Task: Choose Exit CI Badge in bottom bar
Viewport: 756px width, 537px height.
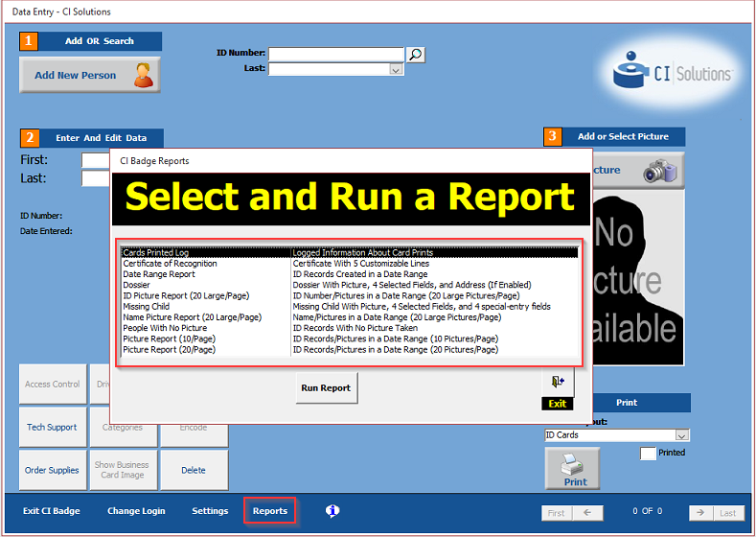Action: pyautogui.click(x=52, y=510)
